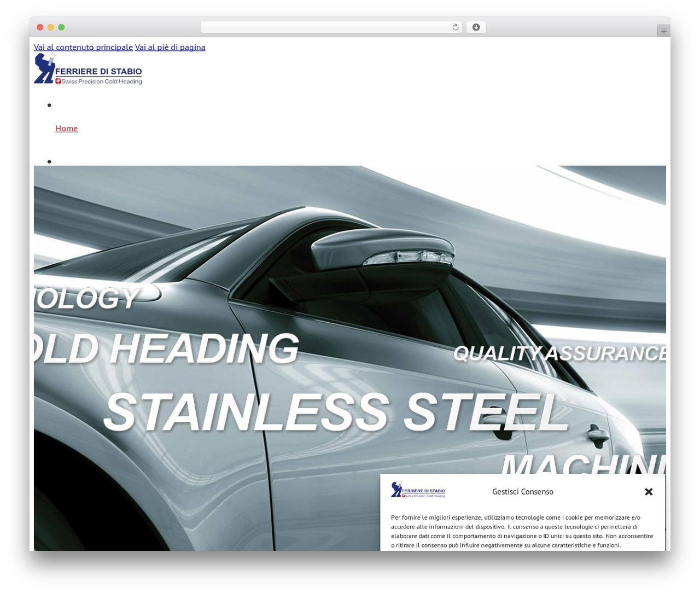Follow the 'Vai al piè di pagina' link

(x=170, y=47)
